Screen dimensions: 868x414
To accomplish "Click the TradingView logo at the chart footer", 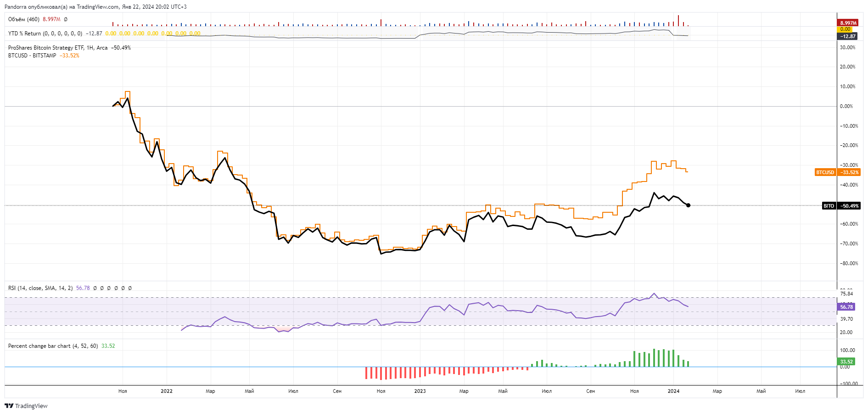I will [x=26, y=406].
